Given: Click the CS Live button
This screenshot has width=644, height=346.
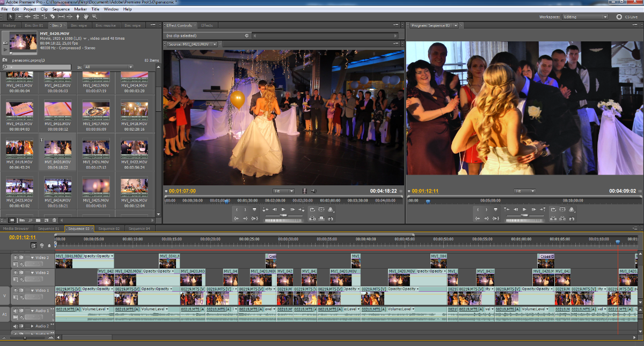Looking at the screenshot, I should 626,17.
